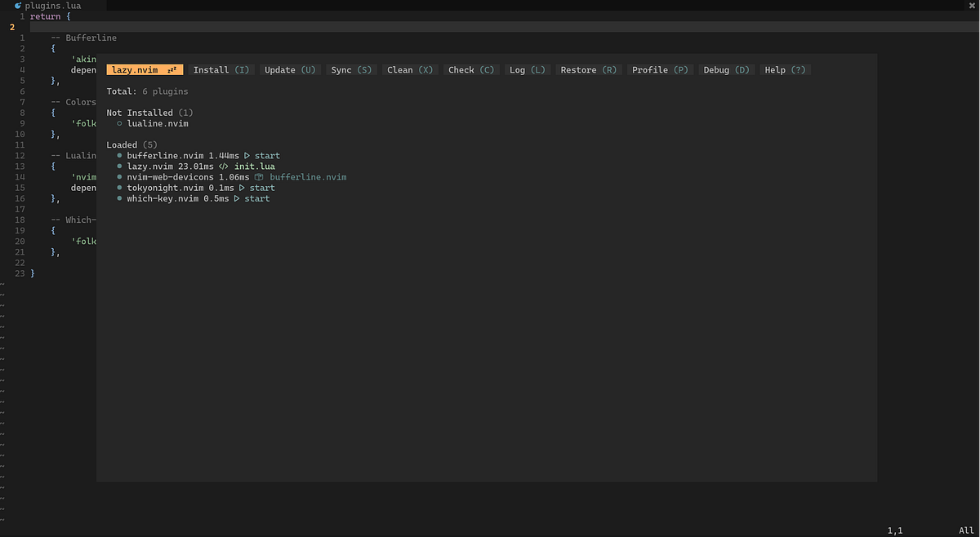
Task: Expand the which-key.nvim plugin entry
Action: click(161, 198)
